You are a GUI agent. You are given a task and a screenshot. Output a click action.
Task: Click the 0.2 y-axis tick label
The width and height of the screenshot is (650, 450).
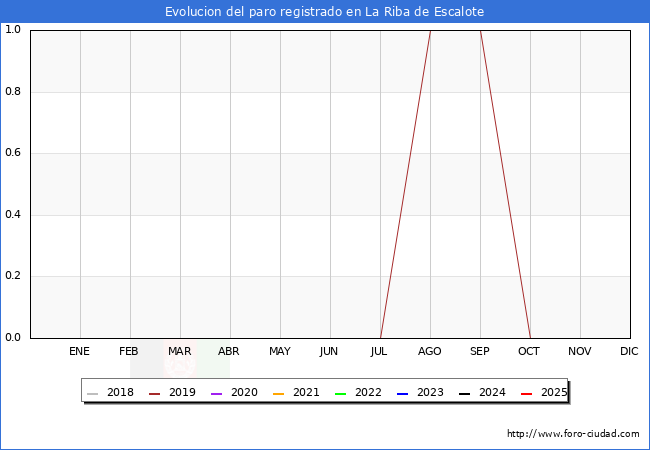point(14,276)
